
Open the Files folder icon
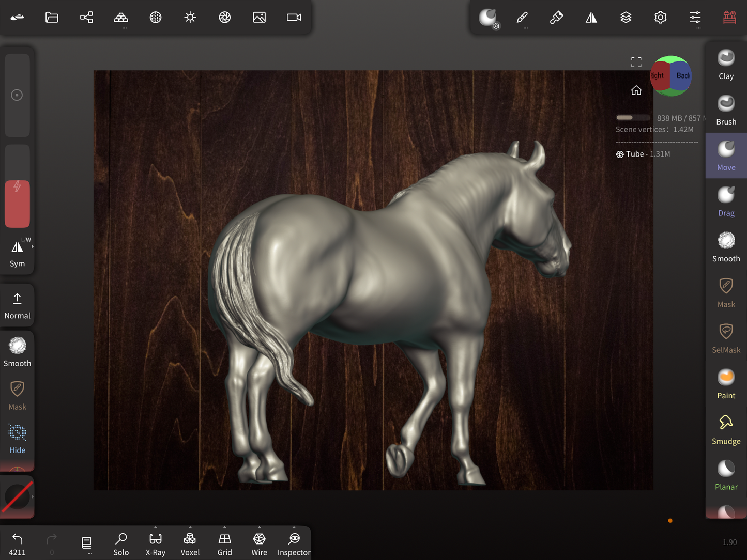[x=52, y=18]
